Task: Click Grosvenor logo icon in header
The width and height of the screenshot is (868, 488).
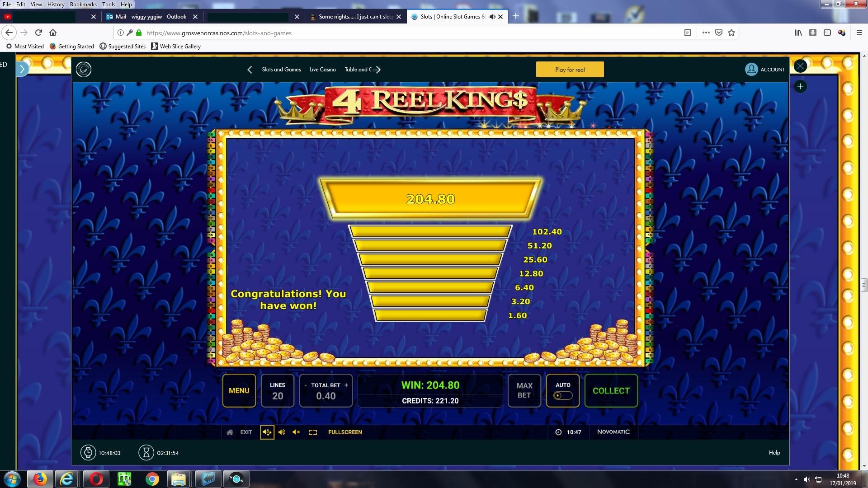Action: (x=84, y=69)
